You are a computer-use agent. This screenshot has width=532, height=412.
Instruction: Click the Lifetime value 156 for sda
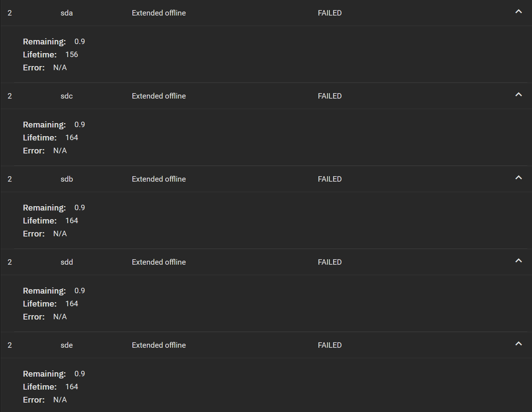(72, 55)
